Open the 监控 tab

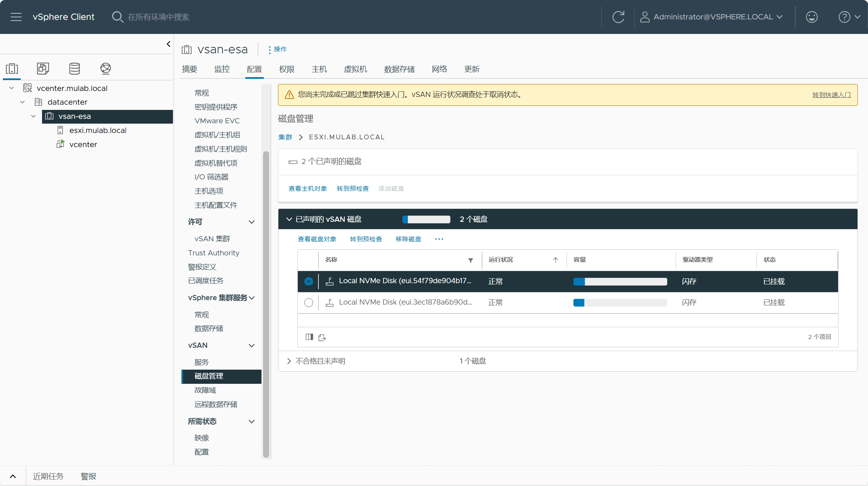[x=222, y=69]
